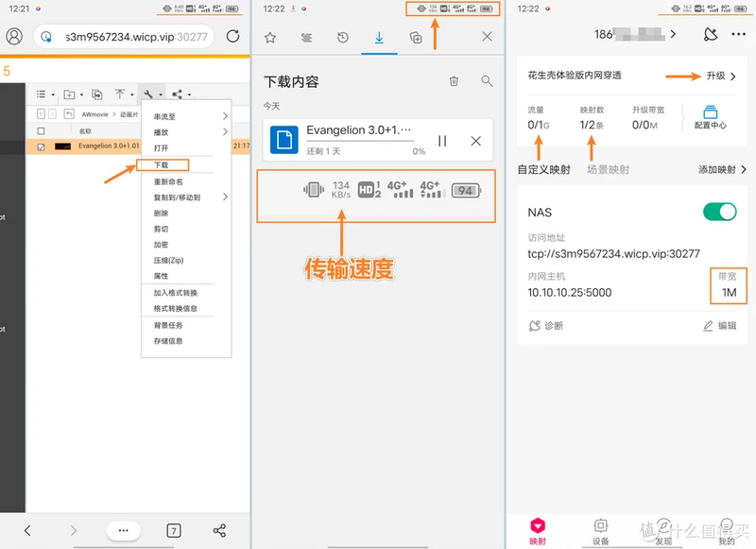
Task: Delete downloads with the trash icon
Action: (454, 81)
